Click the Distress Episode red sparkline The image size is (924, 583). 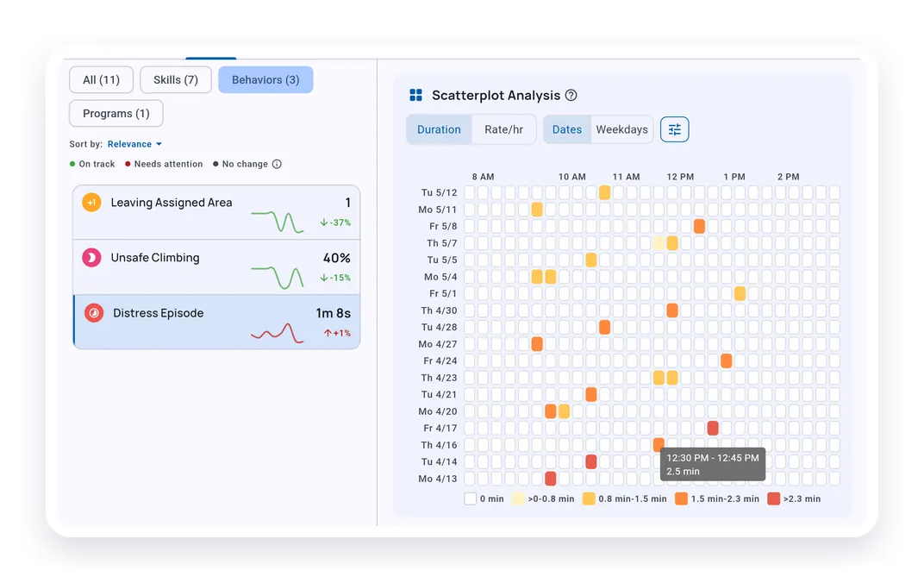point(277,333)
